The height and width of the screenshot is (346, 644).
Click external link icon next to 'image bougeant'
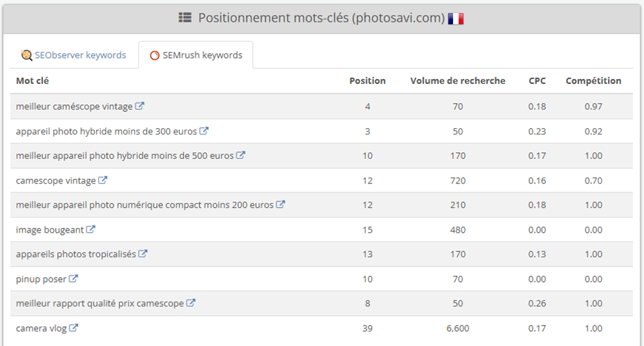pos(91,229)
